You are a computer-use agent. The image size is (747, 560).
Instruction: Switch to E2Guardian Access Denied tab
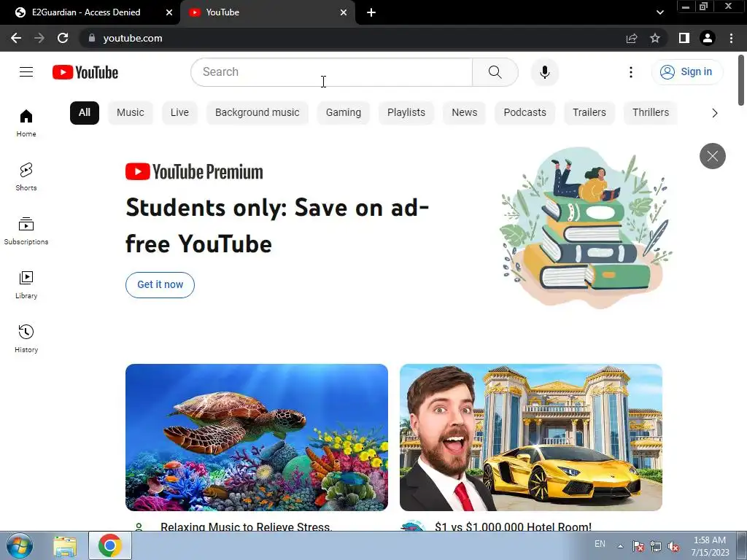86,12
